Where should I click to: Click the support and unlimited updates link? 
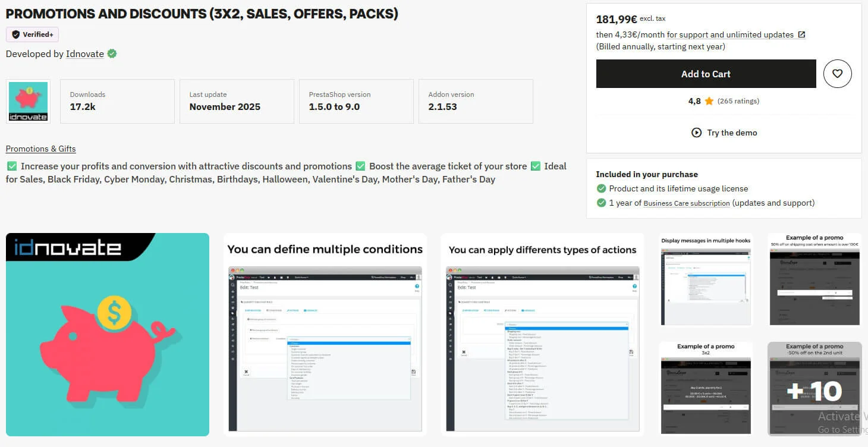coord(730,34)
